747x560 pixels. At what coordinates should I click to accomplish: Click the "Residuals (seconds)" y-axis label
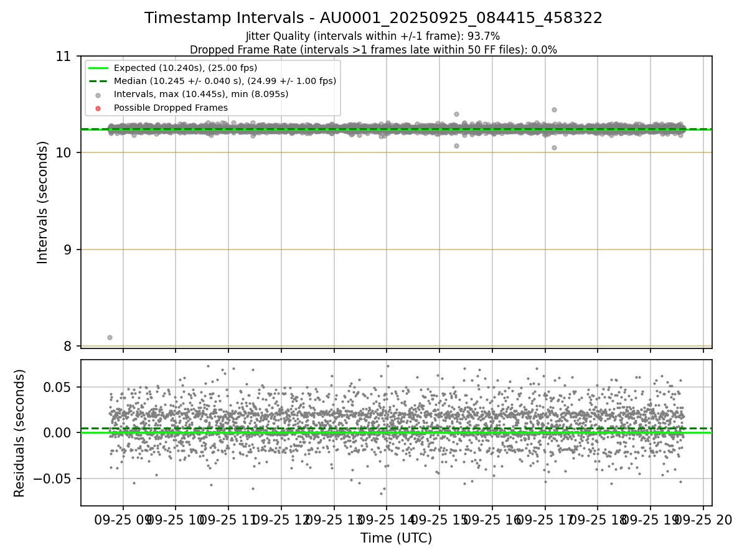pos(20,433)
